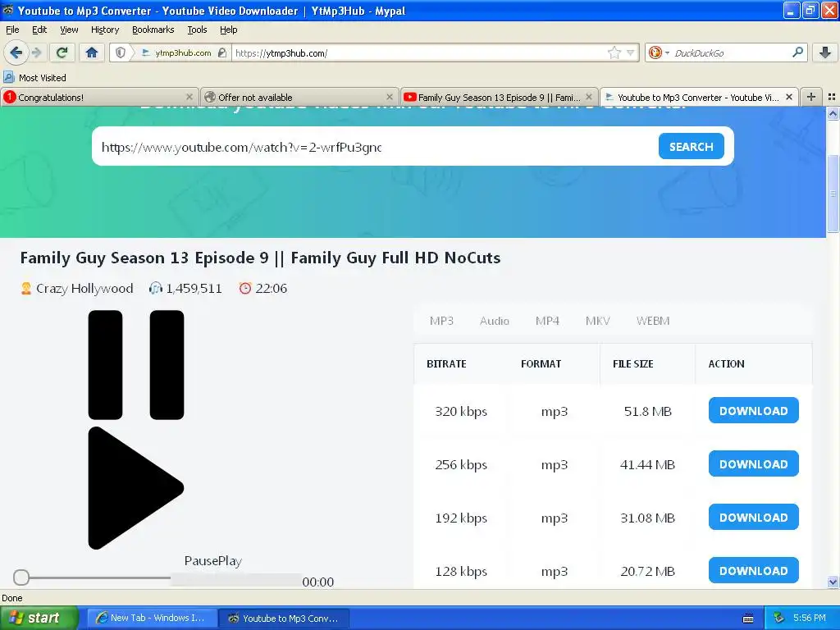Viewport: 840px width, 630px height.
Task: Download the 128 kbps mp3
Action: click(753, 571)
